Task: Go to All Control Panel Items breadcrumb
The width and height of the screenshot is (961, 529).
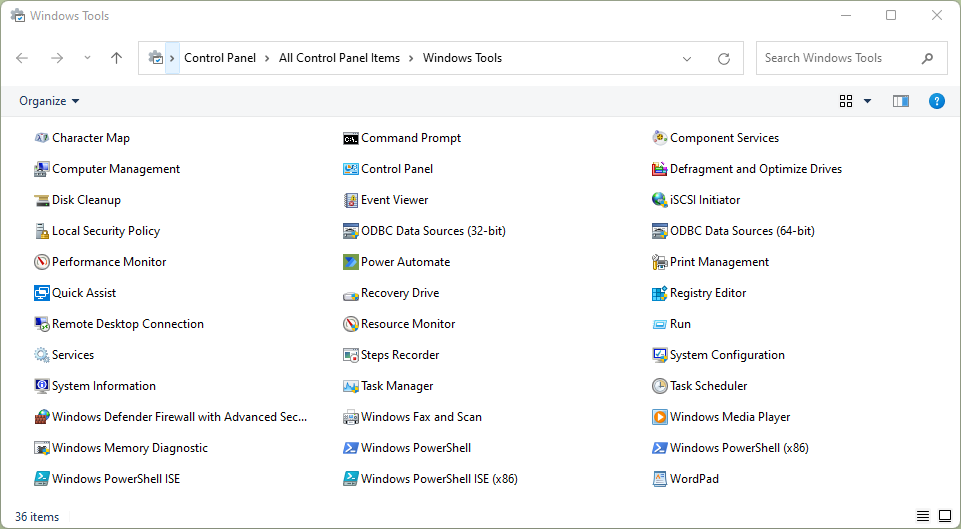Action: (x=339, y=58)
